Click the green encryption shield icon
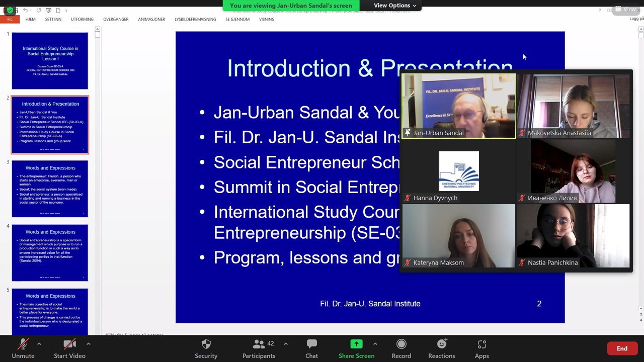The image size is (644, 362). pyautogui.click(x=10, y=10)
